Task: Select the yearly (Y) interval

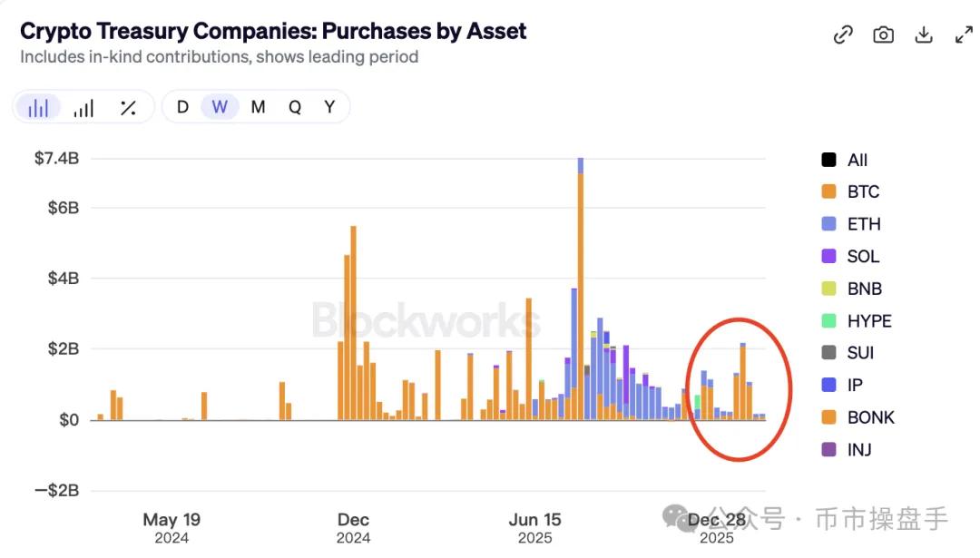Action: point(329,107)
